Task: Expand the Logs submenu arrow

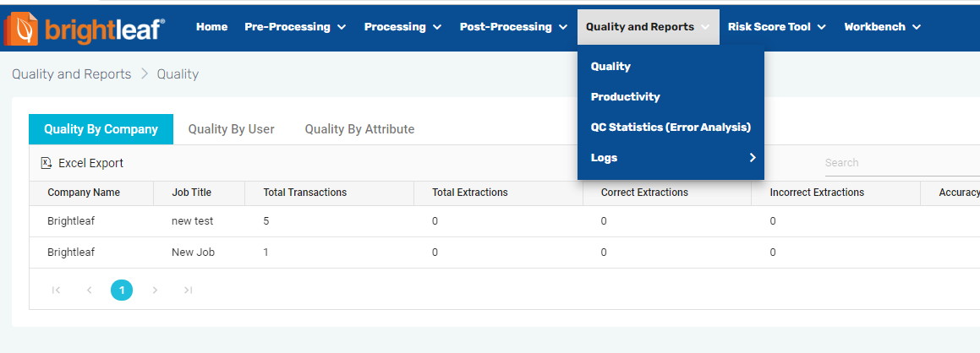Action: tap(752, 157)
